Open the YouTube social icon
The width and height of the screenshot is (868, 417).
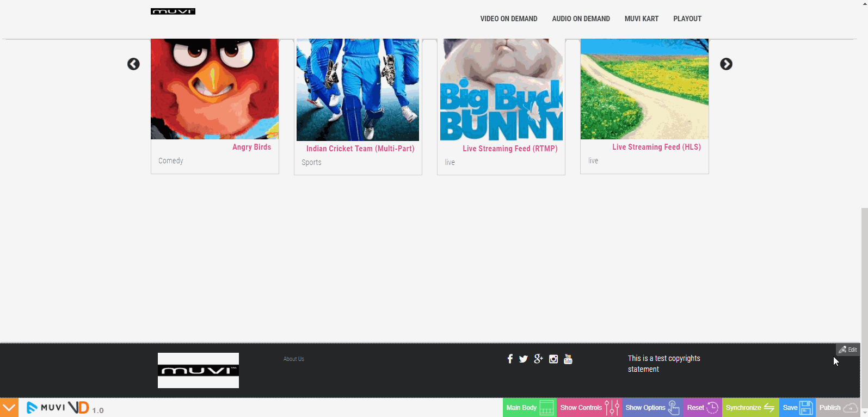pos(568,359)
